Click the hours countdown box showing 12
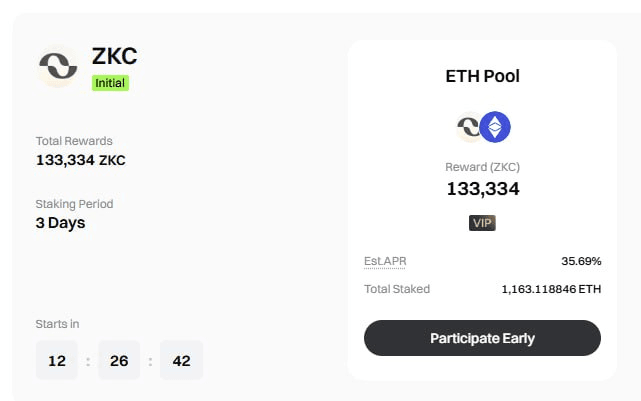This screenshot has width=641, height=401. point(56,361)
